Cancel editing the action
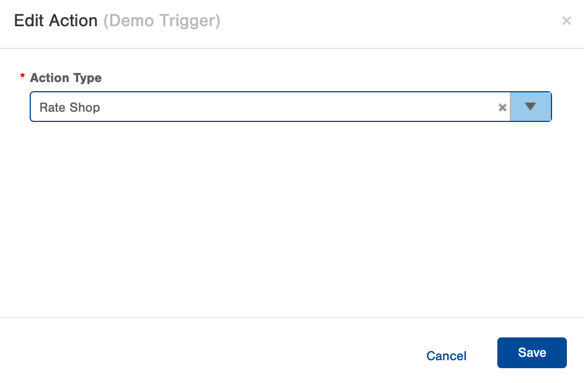The height and width of the screenshot is (383, 584). point(446,356)
